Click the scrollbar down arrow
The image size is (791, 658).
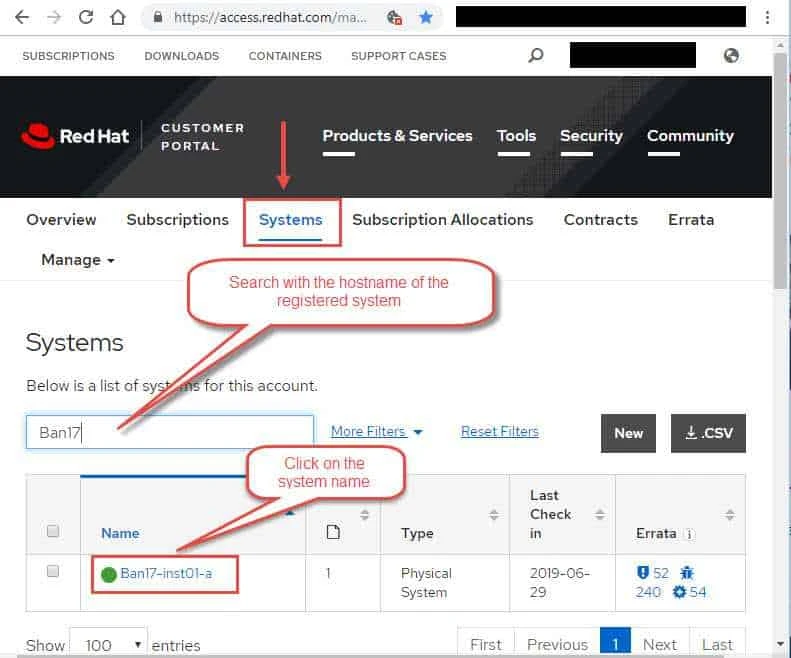(x=781, y=644)
